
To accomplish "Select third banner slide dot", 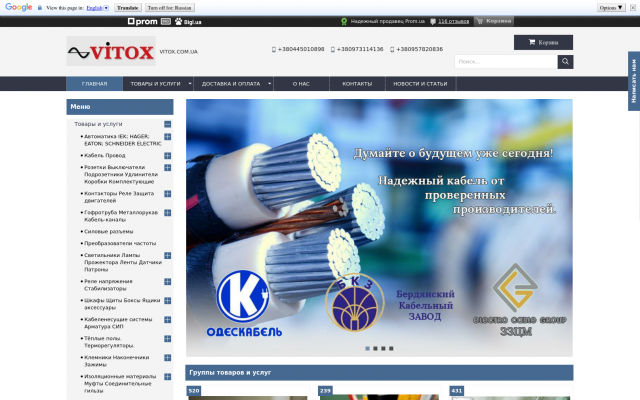I will pyautogui.click(x=383, y=348).
